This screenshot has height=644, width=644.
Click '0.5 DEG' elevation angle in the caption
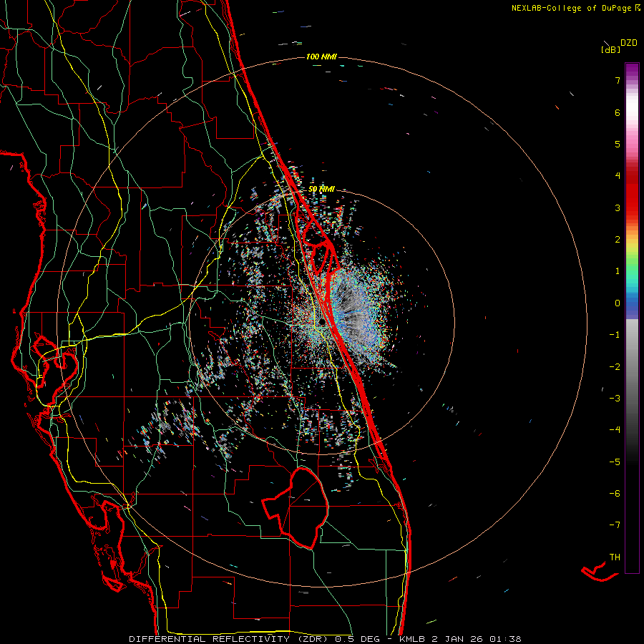(358, 639)
